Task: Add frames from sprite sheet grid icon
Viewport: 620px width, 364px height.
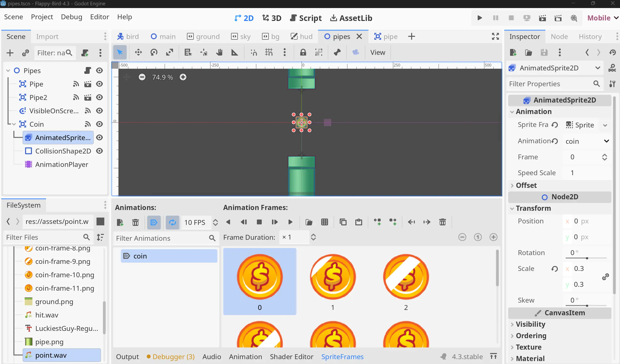Action: [325, 222]
